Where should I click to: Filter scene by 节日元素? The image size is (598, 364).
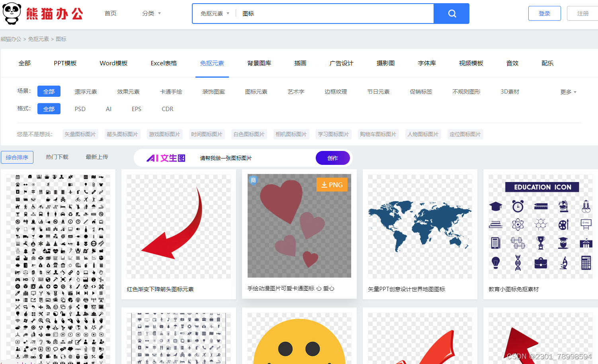pos(378,92)
